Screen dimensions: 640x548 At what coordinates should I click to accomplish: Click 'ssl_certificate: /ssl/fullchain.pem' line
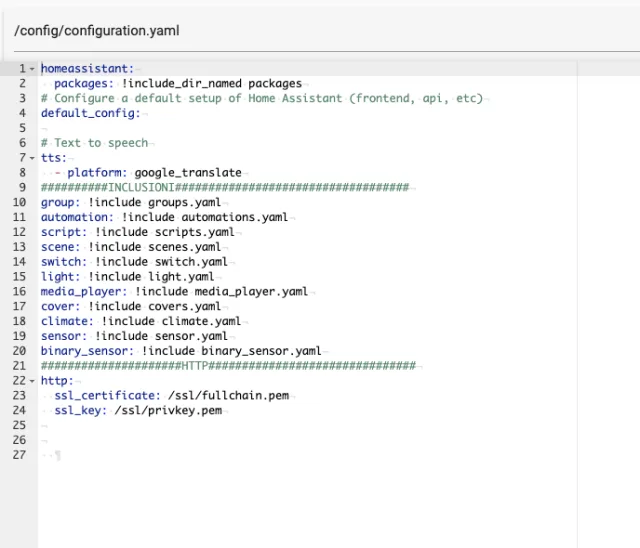click(171, 395)
